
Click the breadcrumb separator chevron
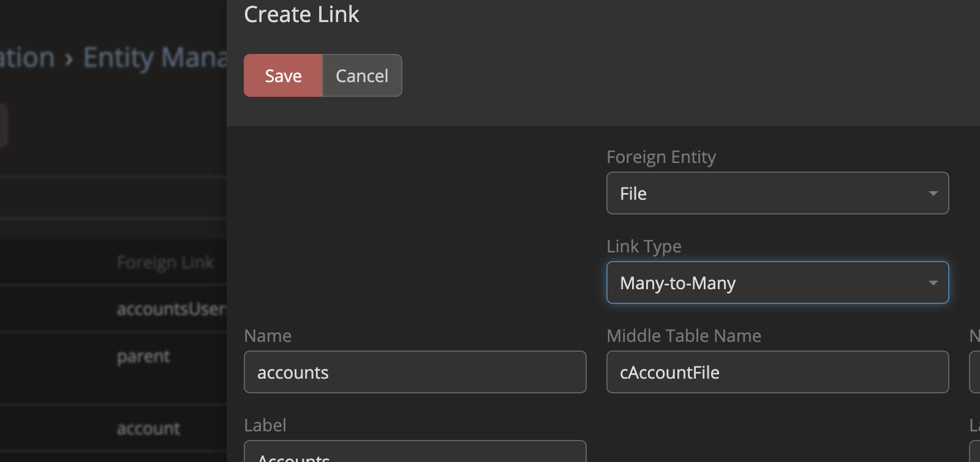click(69, 59)
